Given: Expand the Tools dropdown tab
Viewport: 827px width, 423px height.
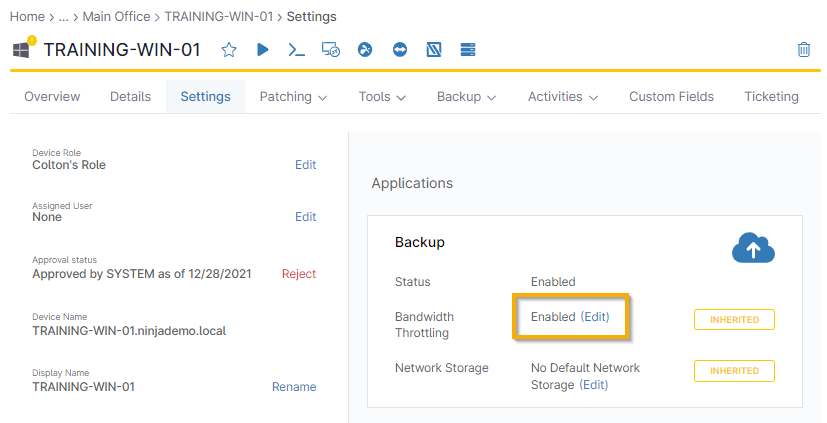Looking at the screenshot, I should click(x=382, y=97).
